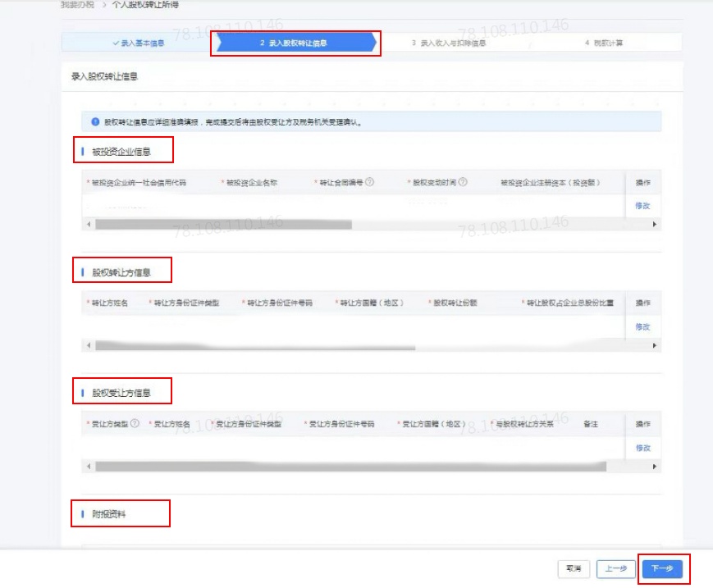This screenshot has height=588, width=713.
Task: Click column header 受让方国籍（地区）
Action: (434, 424)
